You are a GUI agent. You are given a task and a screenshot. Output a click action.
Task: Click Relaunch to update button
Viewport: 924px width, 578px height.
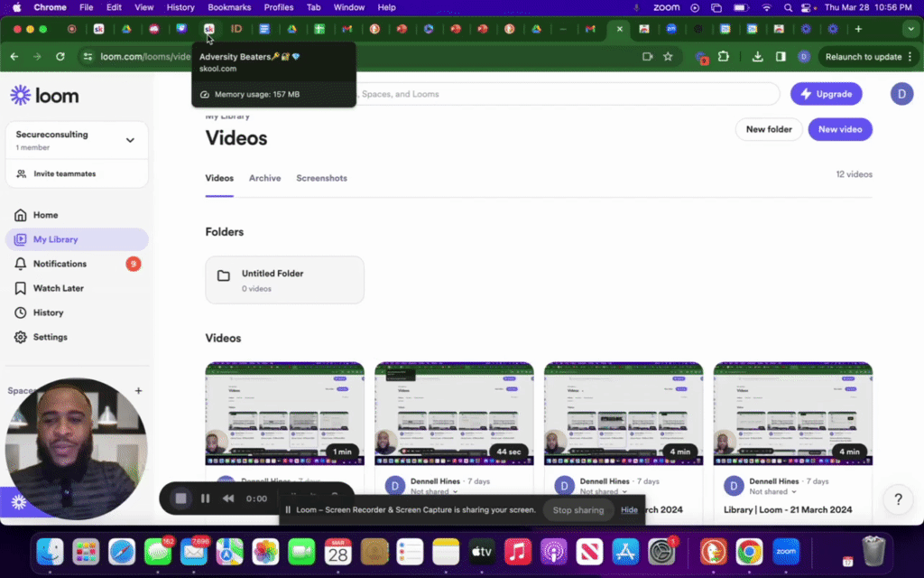(x=869, y=57)
